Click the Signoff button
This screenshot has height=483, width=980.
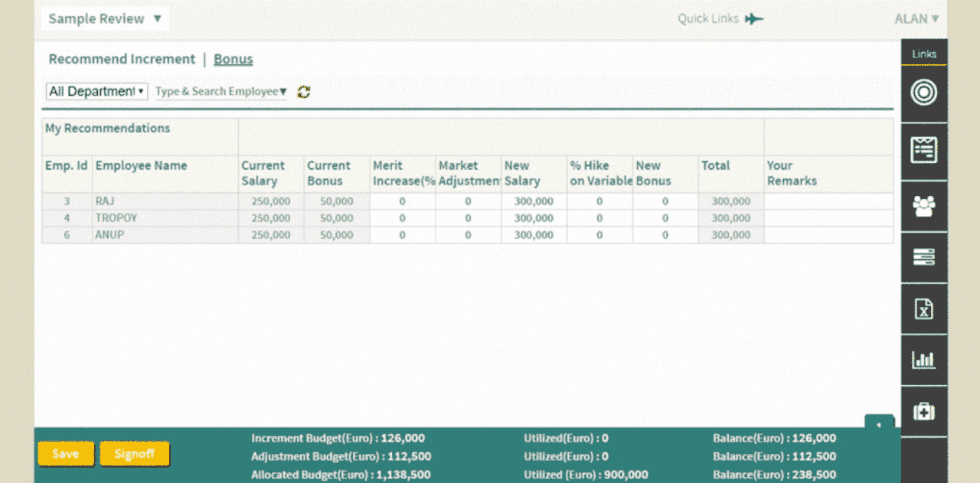[134, 454]
